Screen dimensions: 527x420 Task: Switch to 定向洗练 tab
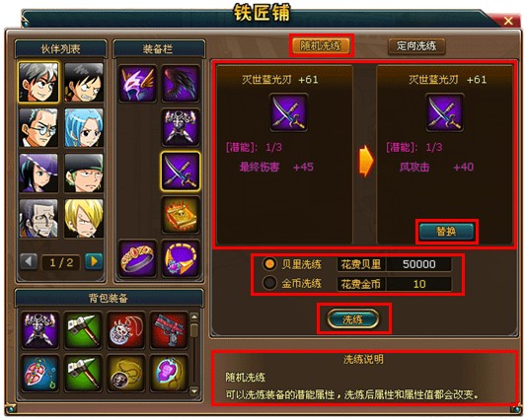click(416, 45)
